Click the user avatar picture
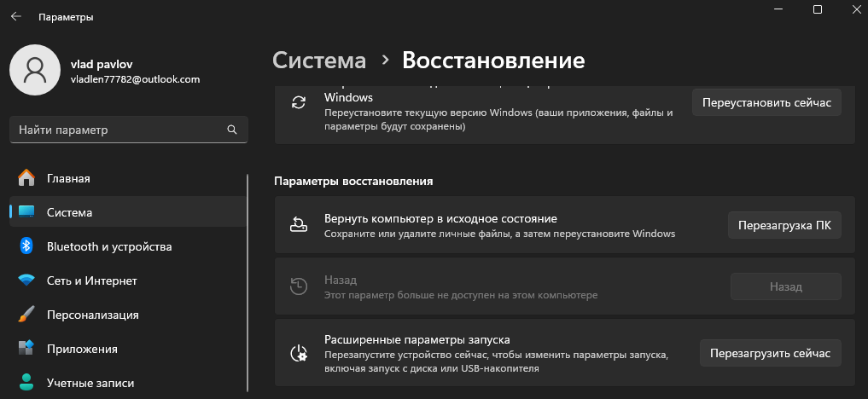 (x=36, y=70)
